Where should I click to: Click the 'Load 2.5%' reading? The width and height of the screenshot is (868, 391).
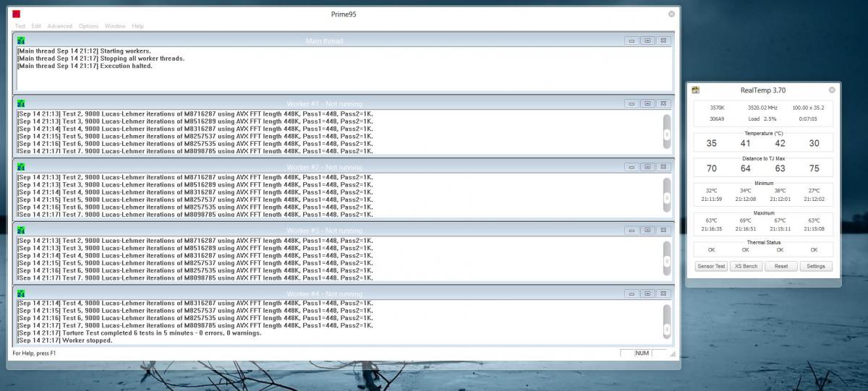(763, 119)
